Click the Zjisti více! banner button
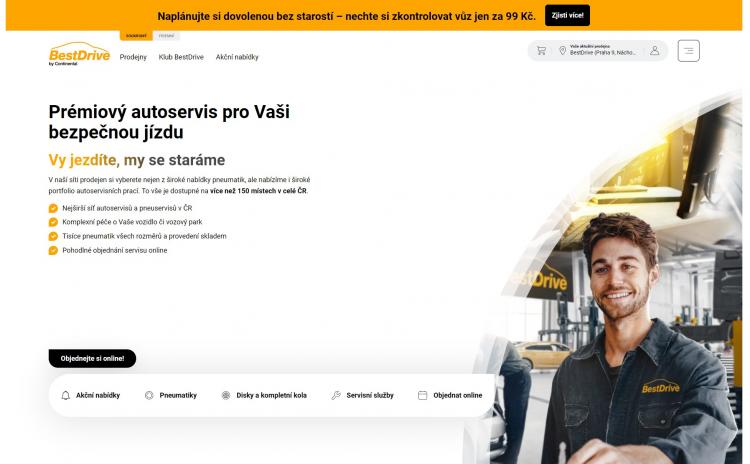 coord(567,15)
